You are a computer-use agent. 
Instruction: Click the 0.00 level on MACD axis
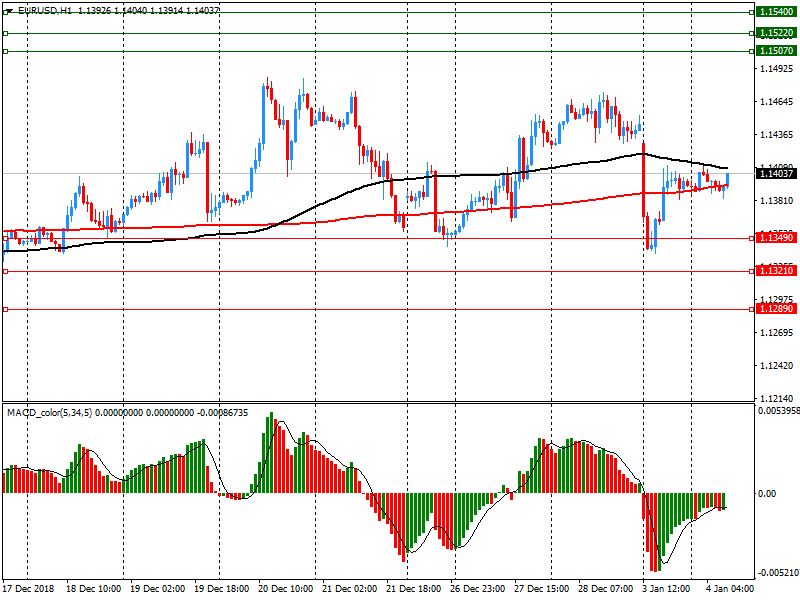(x=767, y=493)
